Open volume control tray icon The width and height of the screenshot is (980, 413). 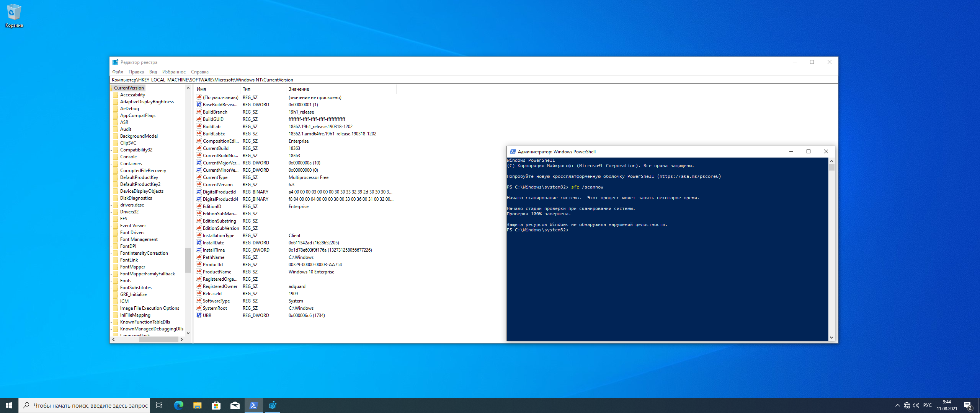[x=916, y=405]
